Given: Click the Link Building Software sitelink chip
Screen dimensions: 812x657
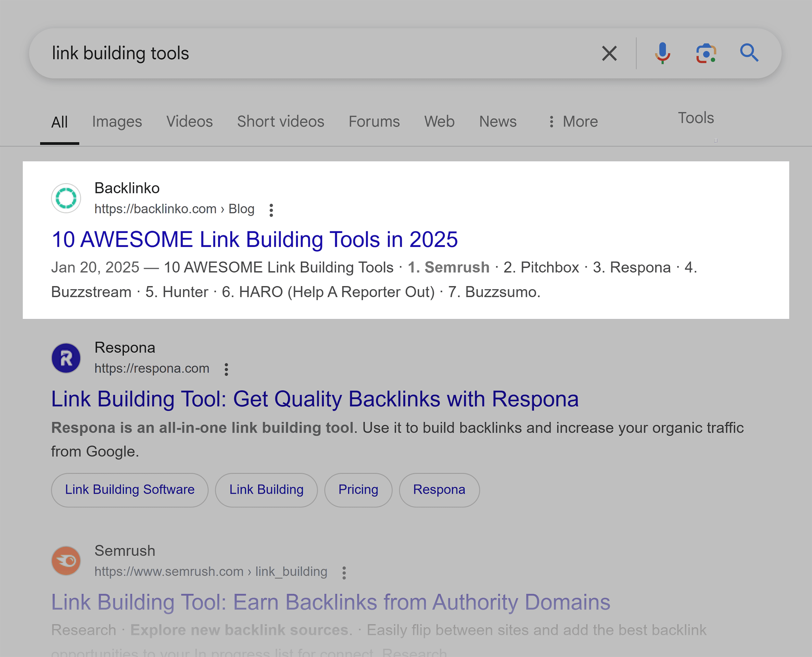Looking at the screenshot, I should point(130,490).
